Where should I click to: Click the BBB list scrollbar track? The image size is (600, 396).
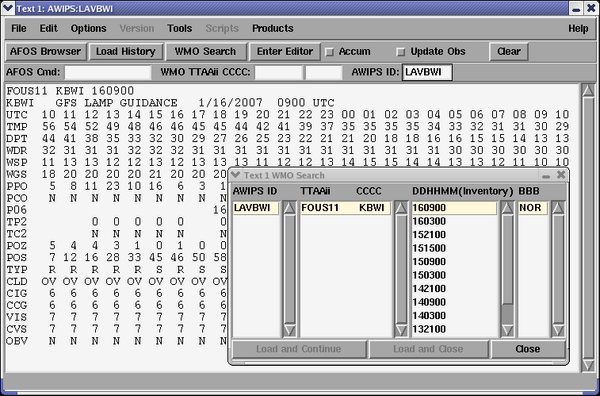(558, 269)
